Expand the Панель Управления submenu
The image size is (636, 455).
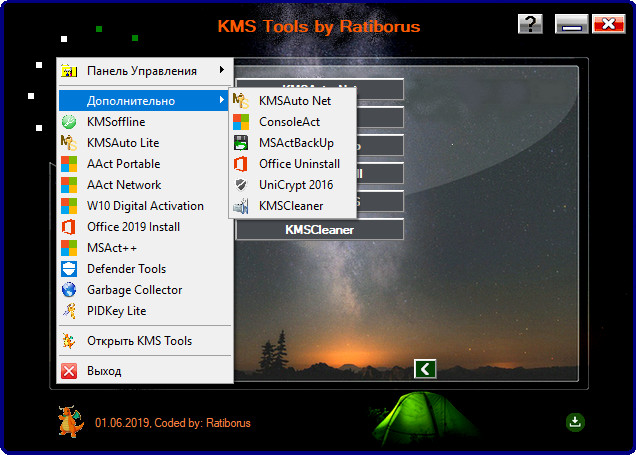[220, 71]
